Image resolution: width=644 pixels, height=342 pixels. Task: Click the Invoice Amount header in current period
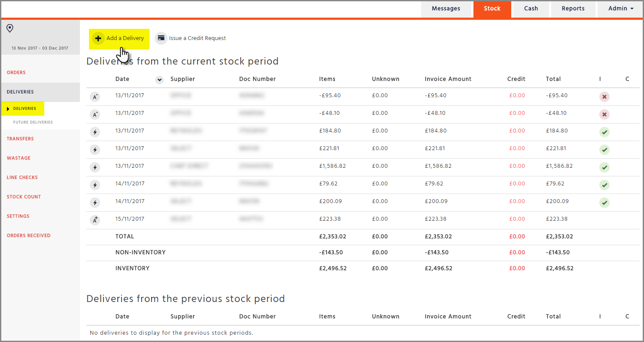tap(448, 79)
